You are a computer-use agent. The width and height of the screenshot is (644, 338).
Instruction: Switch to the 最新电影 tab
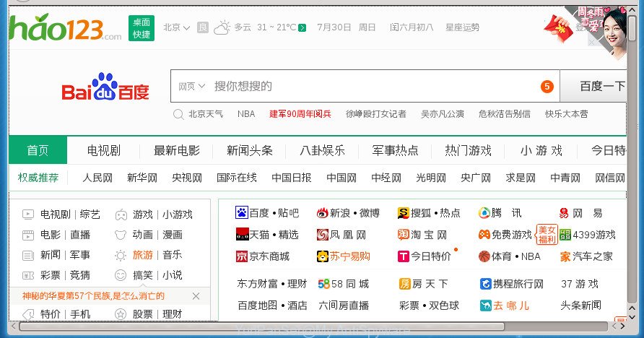pos(177,150)
